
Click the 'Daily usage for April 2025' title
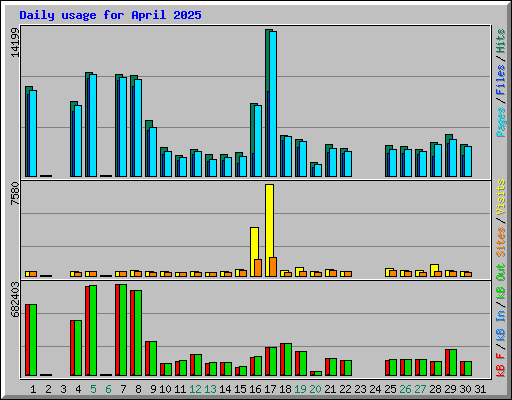pos(110,15)
